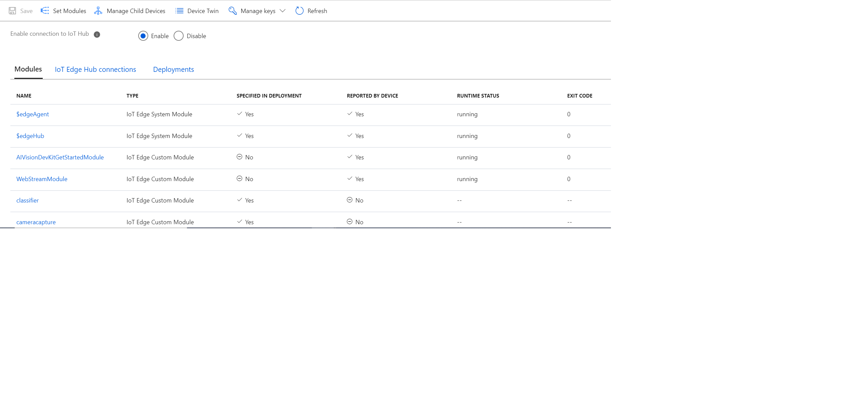Click the Device Twin button label
This screenshot has height=417, width=868.
coord(203,11)
